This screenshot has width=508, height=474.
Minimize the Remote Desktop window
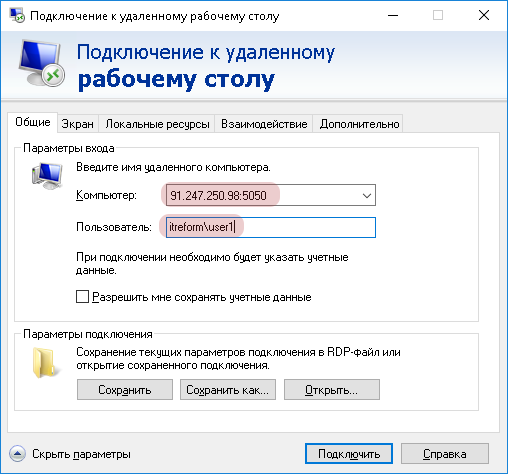pyautogui.click(x=393, y=15)
